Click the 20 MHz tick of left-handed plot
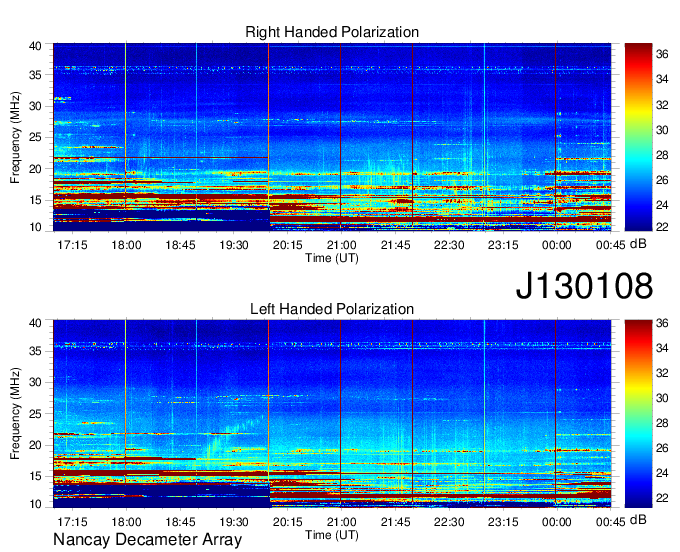The width and height of the screenshot is (680, 552). 35,445
